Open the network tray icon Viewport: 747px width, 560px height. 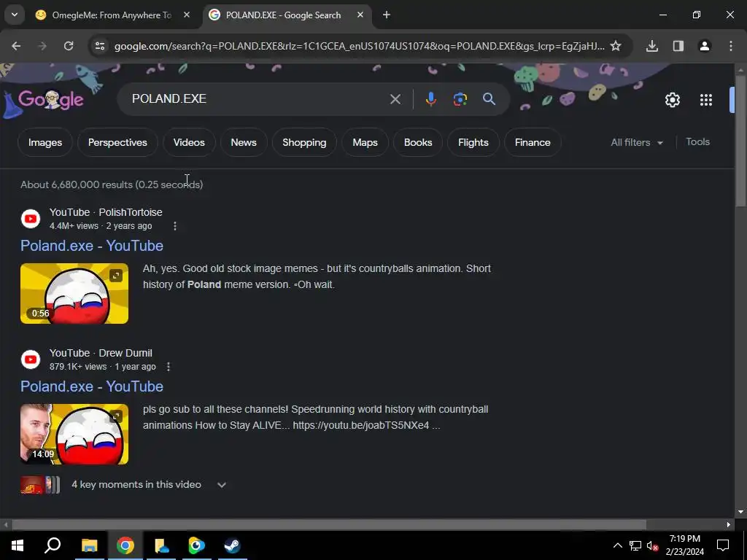[x=635, y=545]
